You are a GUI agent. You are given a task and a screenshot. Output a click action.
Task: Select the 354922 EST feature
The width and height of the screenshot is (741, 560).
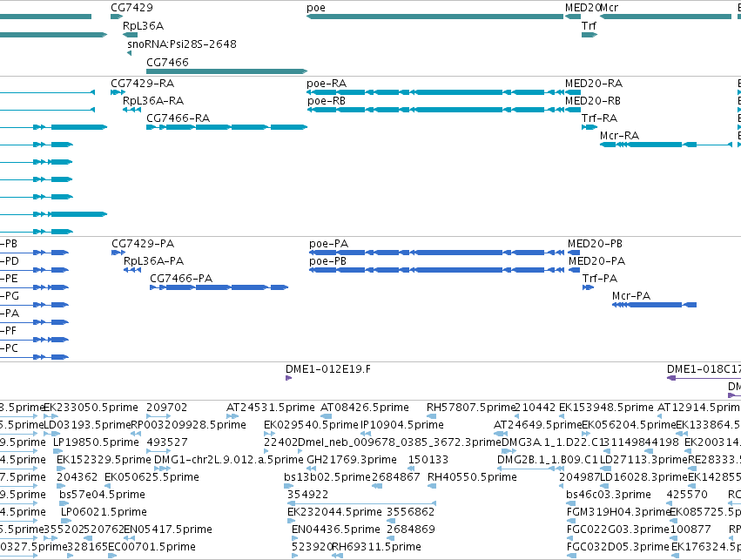[x=361, y=503]
